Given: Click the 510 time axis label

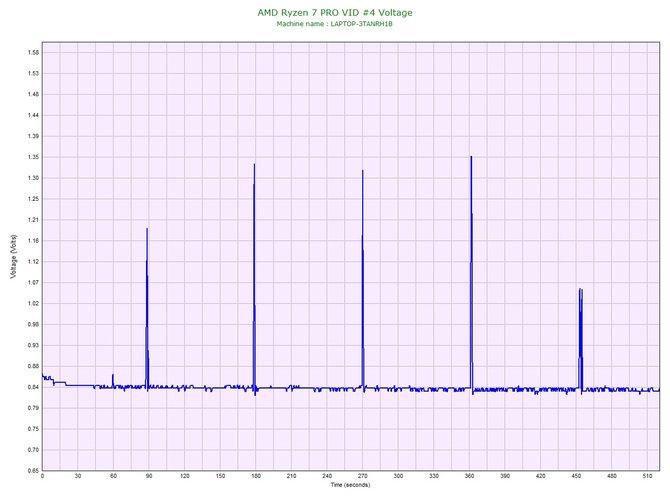Looking at the screenshot, I should click(x=647, y=476).
